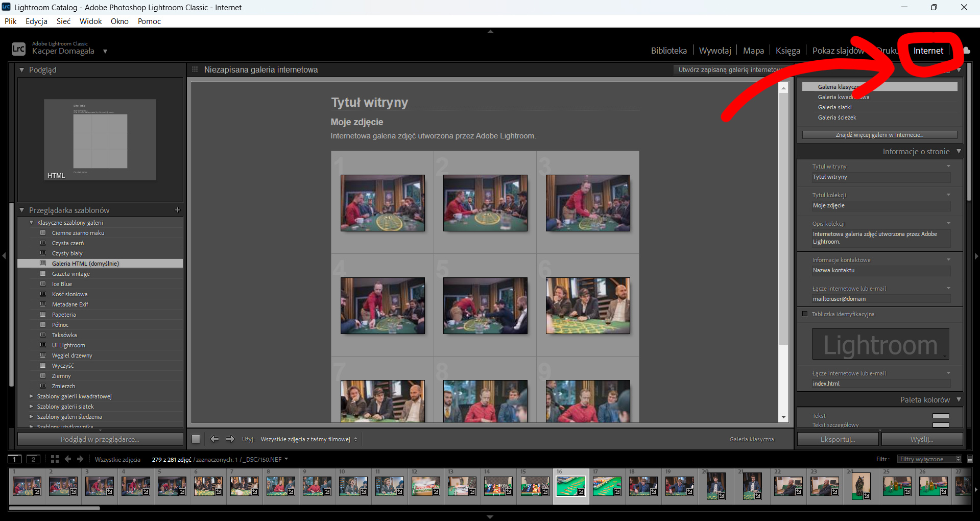The image size is (980, 521).
Task: Switch to Biblioteka module
Action: tap(668, 51)
